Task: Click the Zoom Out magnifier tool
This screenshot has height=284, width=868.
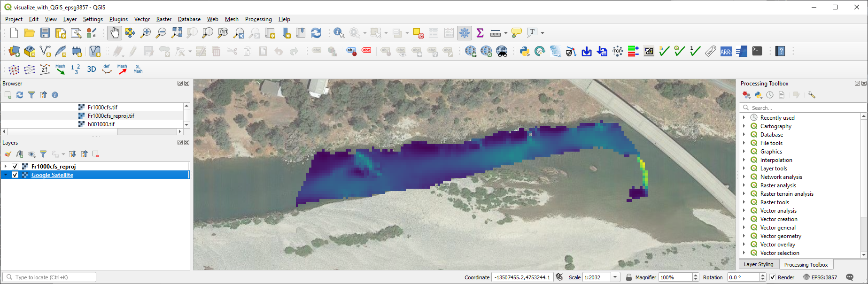Action: pyautogui.click(x=161, y=33)
